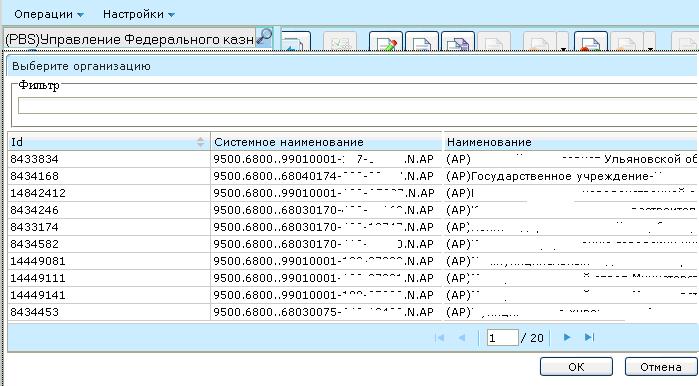
Task: Open the Операции menu
Action: pyautogui.click(x=49, y=14)
